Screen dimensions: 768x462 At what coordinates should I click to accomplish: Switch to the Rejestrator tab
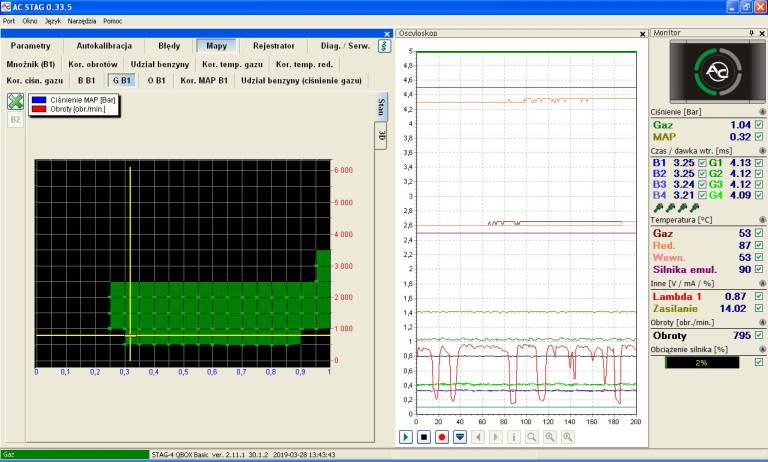coord(274,46)
